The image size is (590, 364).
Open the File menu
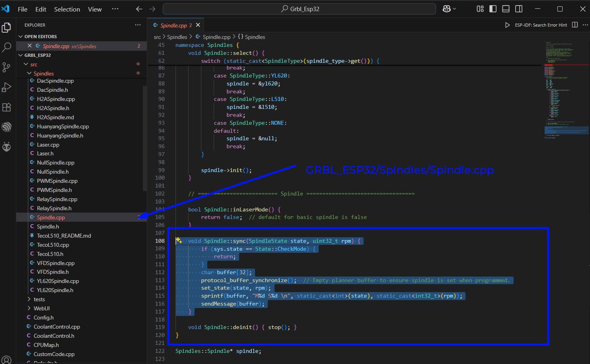[23, 9]
